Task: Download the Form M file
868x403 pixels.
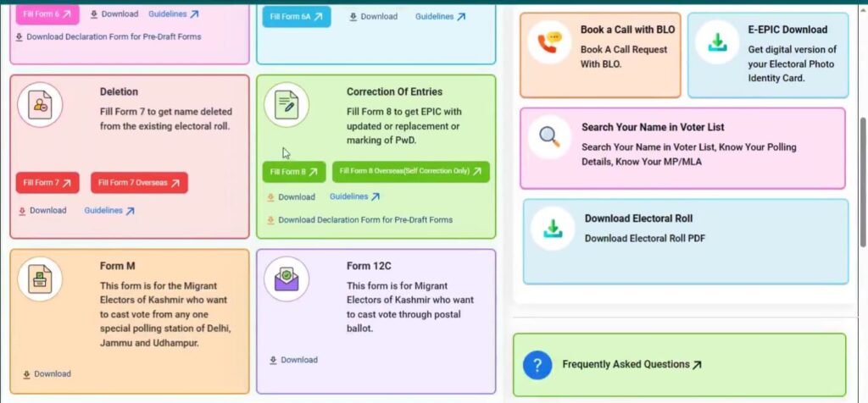Action: click(47, 374)
